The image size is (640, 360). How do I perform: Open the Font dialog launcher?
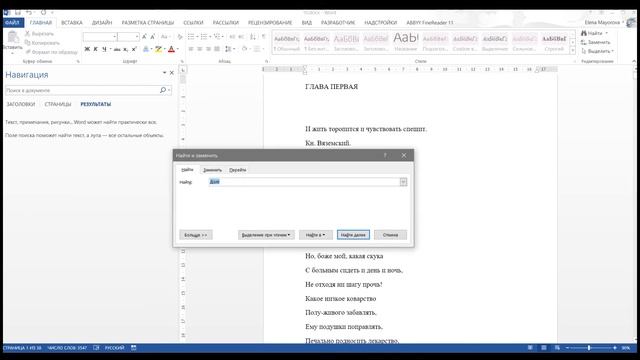click(182, 61)
